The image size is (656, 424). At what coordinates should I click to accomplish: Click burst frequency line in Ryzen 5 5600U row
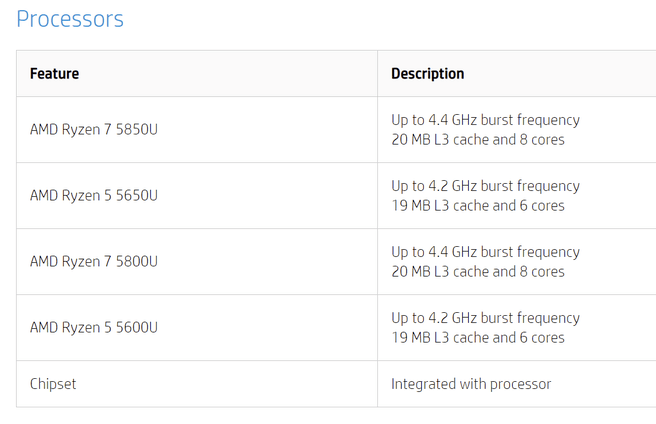(x=485, y=318)
